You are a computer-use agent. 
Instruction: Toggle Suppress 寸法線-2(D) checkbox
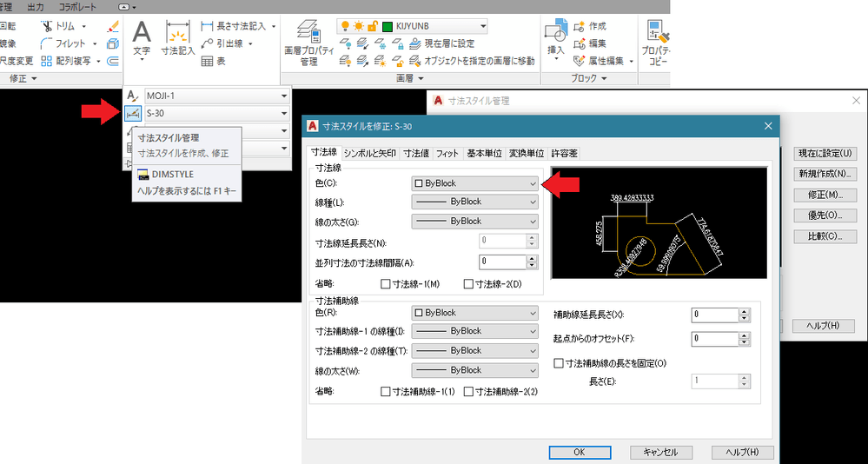pos(468,284)
